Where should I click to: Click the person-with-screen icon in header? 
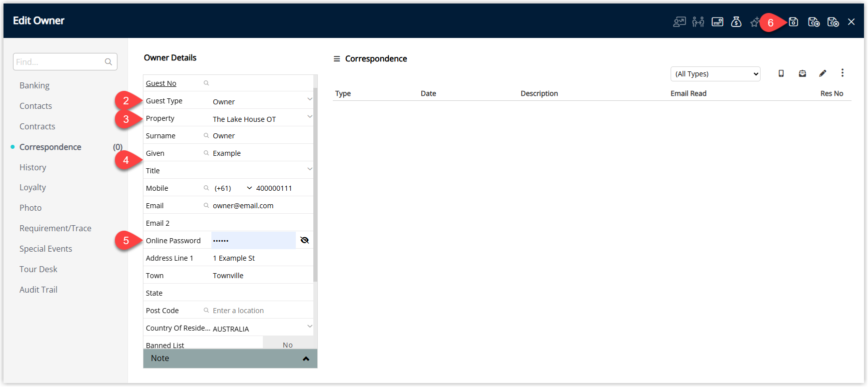(x=679, y=22)
